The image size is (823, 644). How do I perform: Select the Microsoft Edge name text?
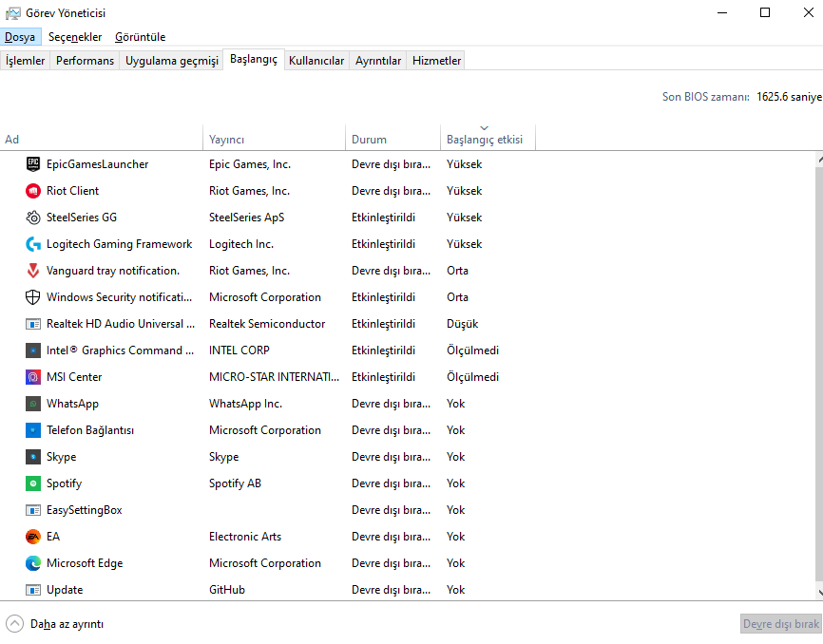[x=85, y=563]
